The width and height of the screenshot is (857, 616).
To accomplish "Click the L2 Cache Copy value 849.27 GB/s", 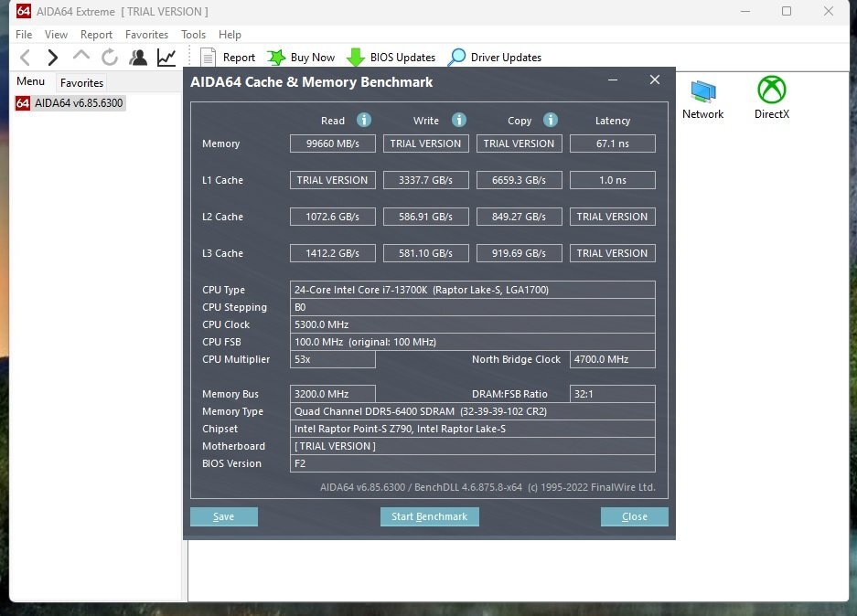I will click(x=520, y=217).
